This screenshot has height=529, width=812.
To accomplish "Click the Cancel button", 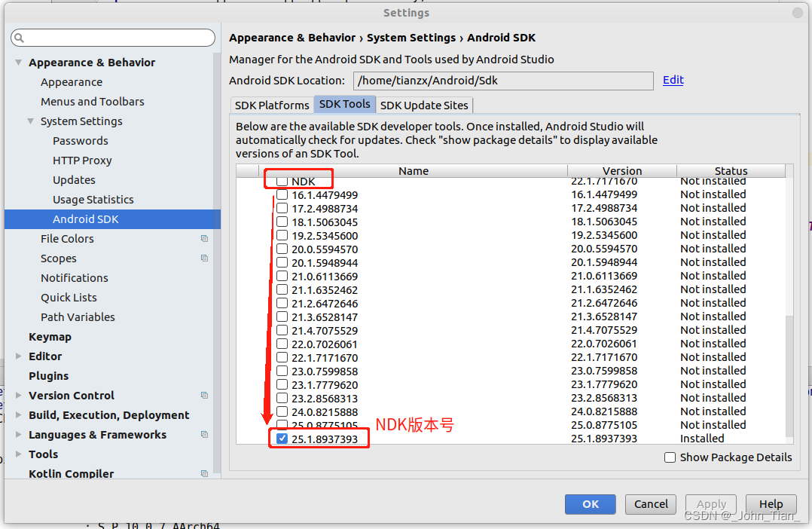I will click(x=651, y=504).
